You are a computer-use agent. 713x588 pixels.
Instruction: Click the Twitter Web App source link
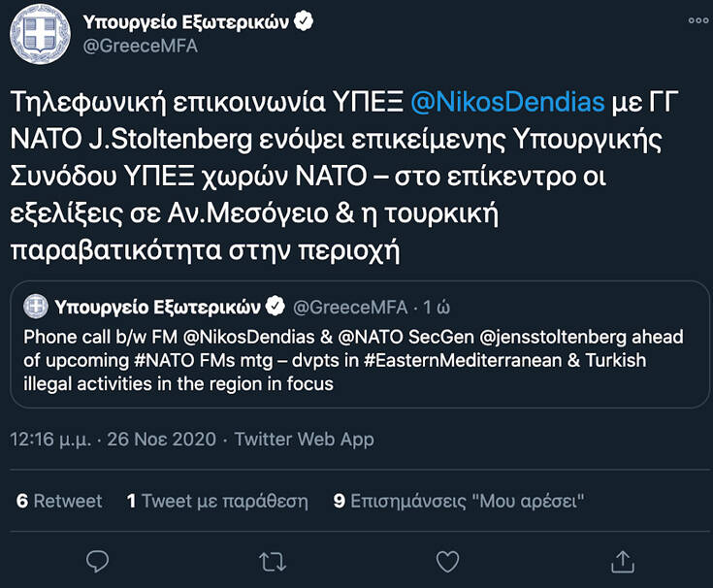304,440
